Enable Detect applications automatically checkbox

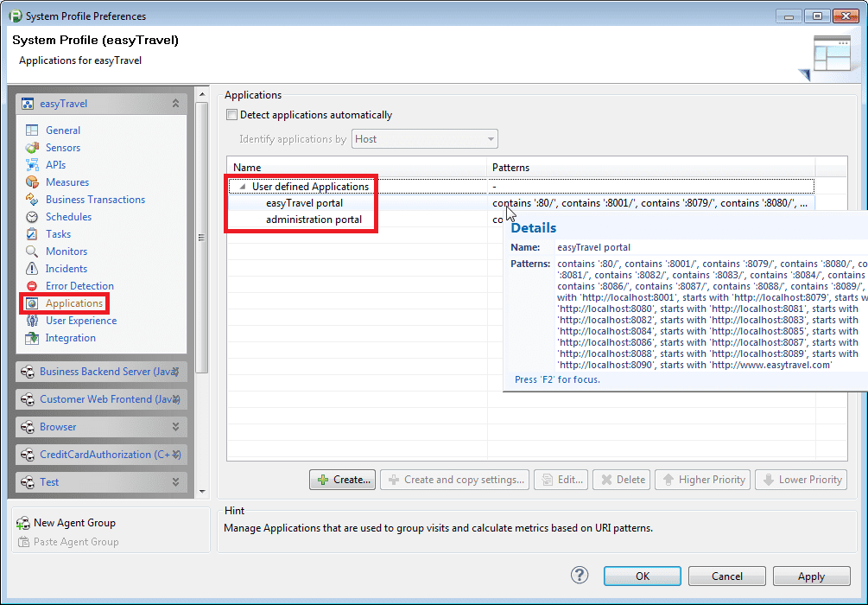coord(232,115)
